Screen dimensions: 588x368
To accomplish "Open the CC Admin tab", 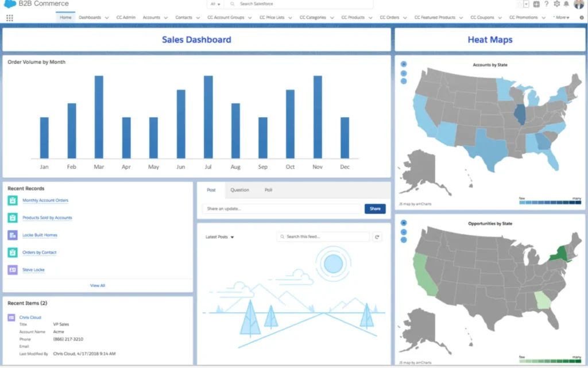I will pos(126,18).
